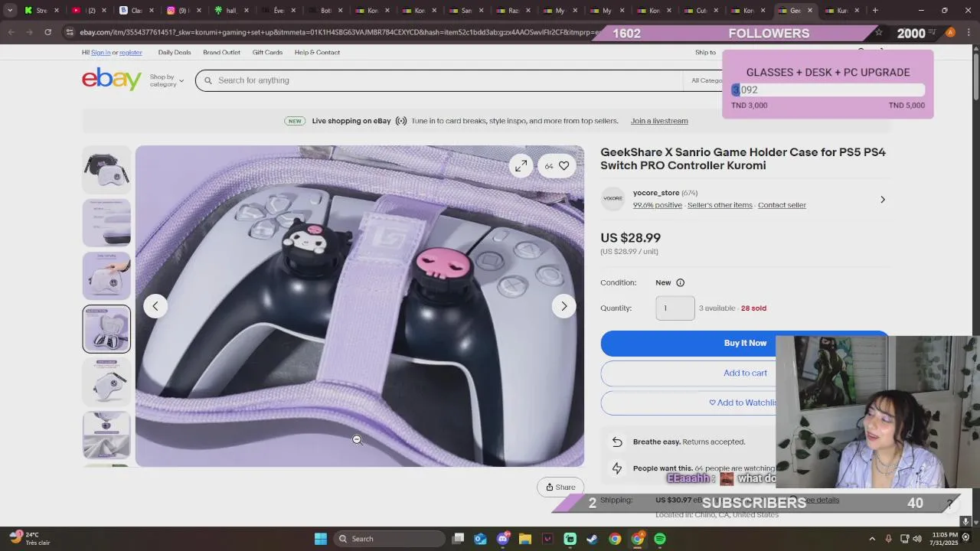Click the 'Ship to' header text

705,52
